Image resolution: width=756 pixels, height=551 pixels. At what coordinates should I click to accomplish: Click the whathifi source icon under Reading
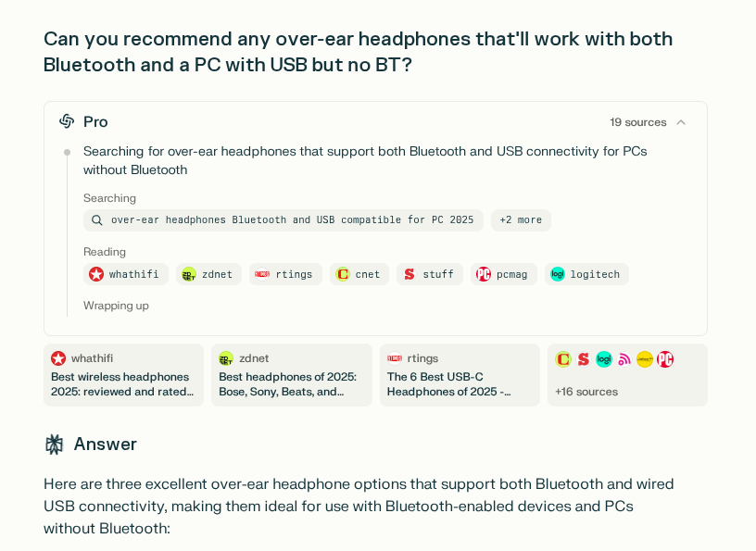[x=97, y=274]
